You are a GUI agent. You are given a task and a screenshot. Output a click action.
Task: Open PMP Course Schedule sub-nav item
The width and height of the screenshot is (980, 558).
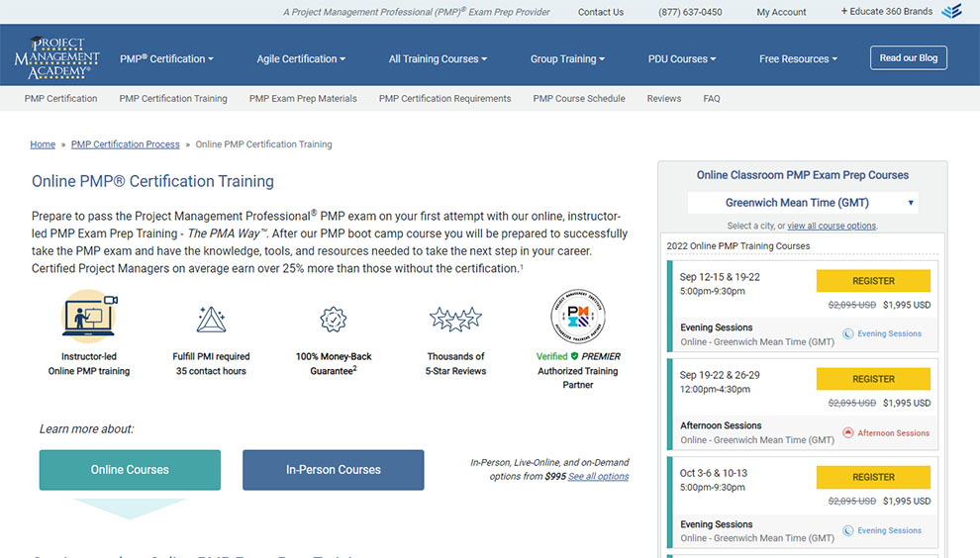pos(579,99)
